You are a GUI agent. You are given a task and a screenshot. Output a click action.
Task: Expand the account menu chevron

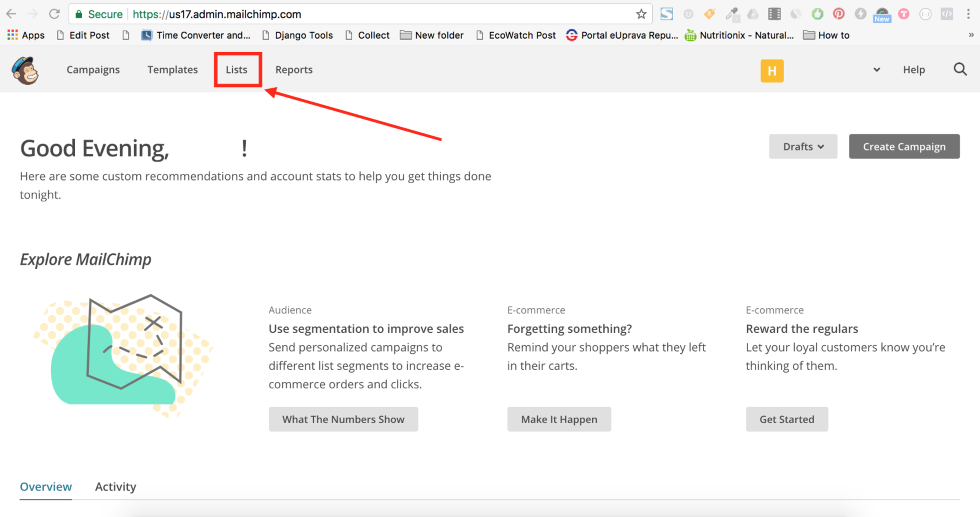[x=877, y=70]
